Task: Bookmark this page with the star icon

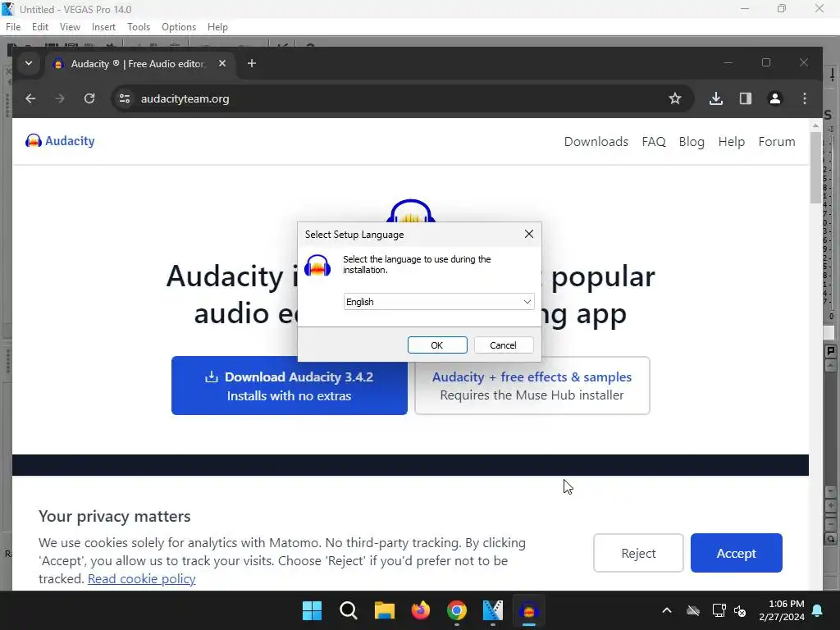Action: 675,98
